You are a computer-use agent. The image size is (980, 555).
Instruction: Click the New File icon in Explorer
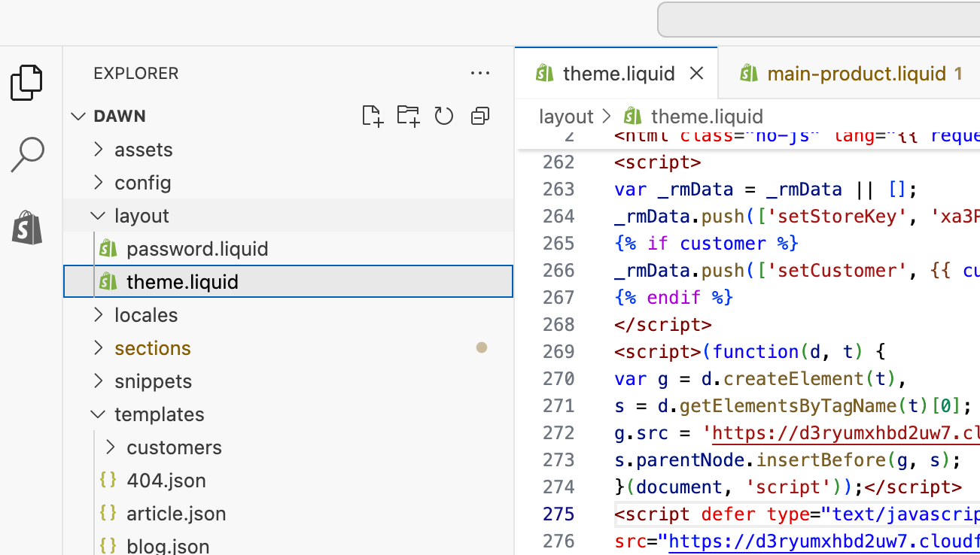(372, 116)
